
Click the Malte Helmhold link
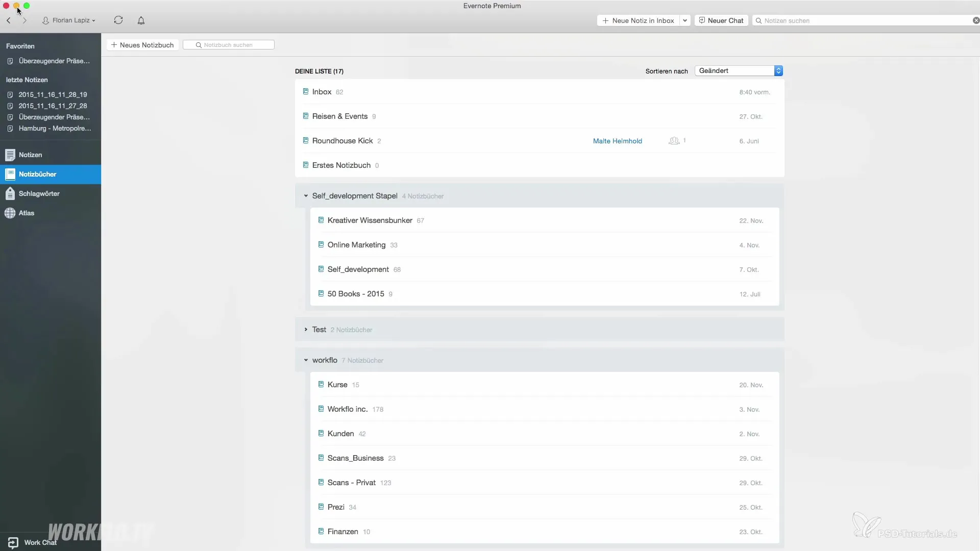(617, 141)
